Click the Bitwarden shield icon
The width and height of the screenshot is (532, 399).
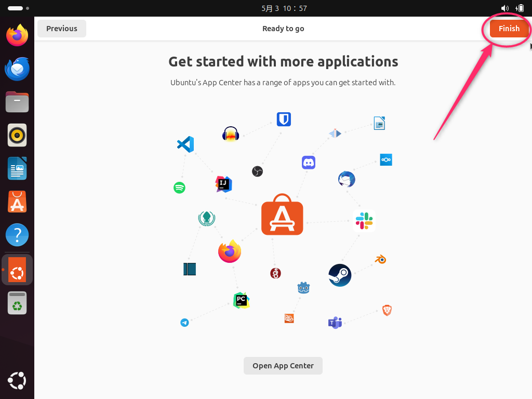pyautogui.click(x=284, y=119)
